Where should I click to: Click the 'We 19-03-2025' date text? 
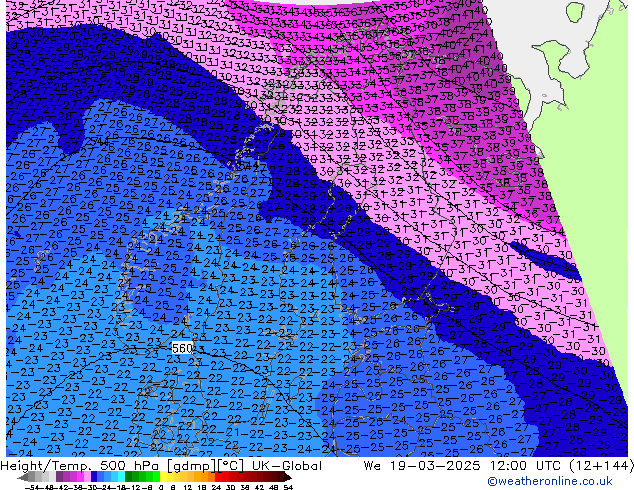point(422,466)
